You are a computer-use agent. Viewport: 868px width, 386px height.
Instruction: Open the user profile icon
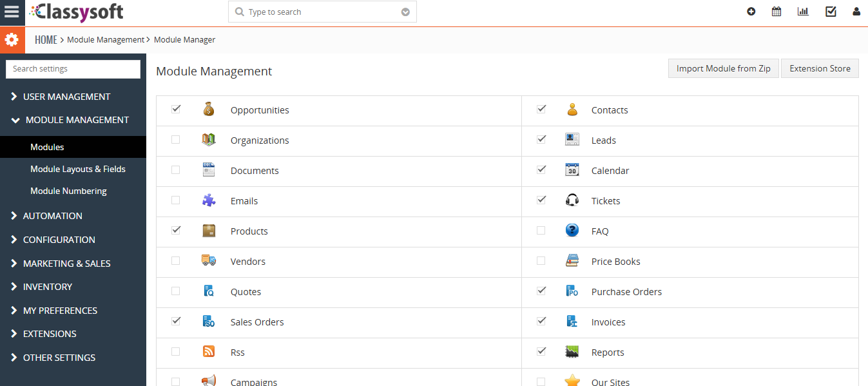coord(856,12)
